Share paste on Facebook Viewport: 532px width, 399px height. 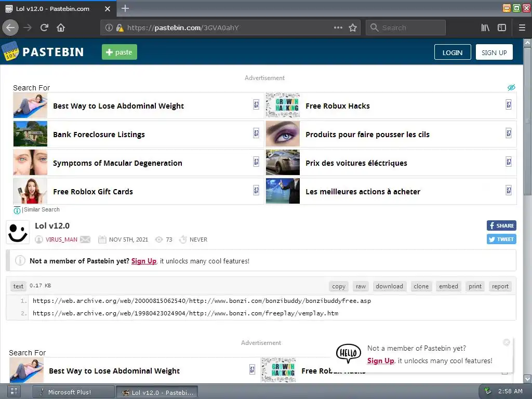[x=501, y=225]
